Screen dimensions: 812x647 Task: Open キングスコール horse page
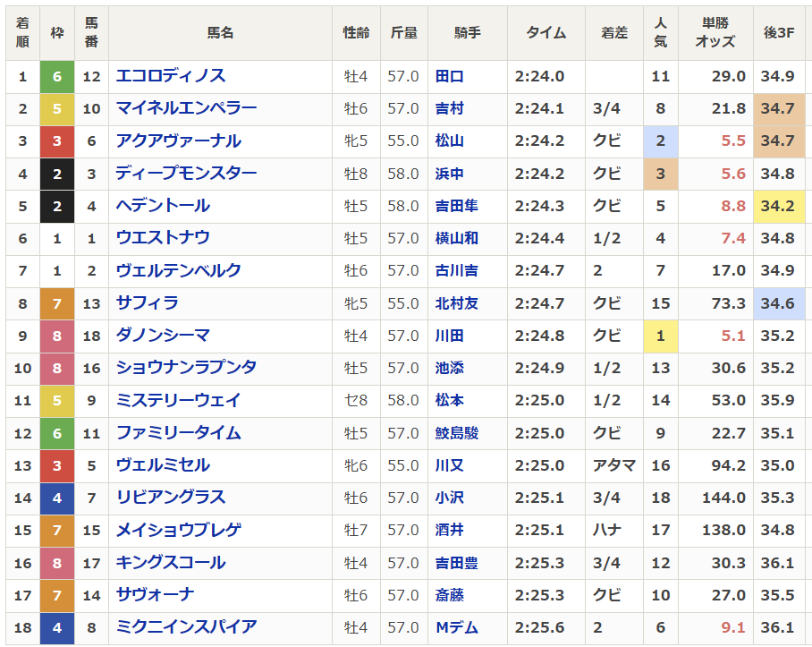tap(171, 563)
